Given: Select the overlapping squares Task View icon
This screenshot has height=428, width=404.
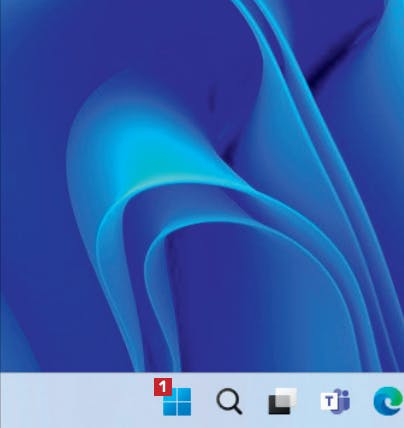Looking at the screenshot, I should click(x=282, y=401).
